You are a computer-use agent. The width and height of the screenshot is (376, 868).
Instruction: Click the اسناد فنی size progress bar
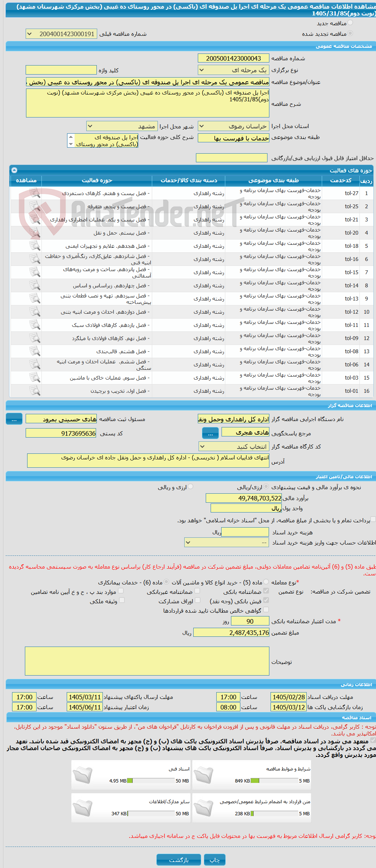point(151,781)
